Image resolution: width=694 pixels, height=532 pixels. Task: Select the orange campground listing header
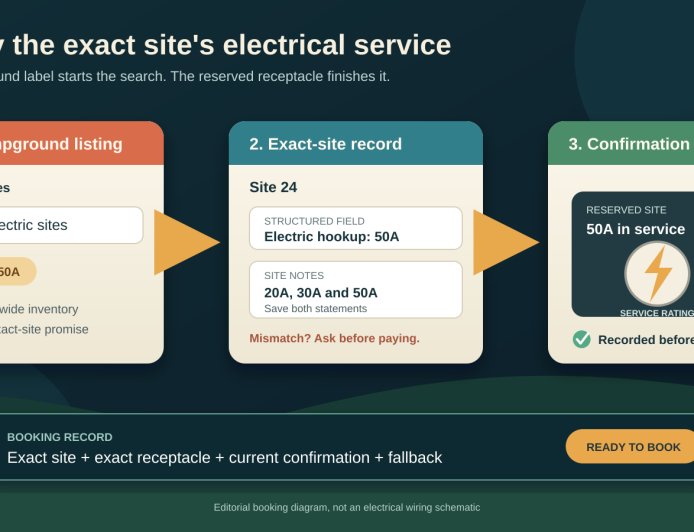click(82, 143)
